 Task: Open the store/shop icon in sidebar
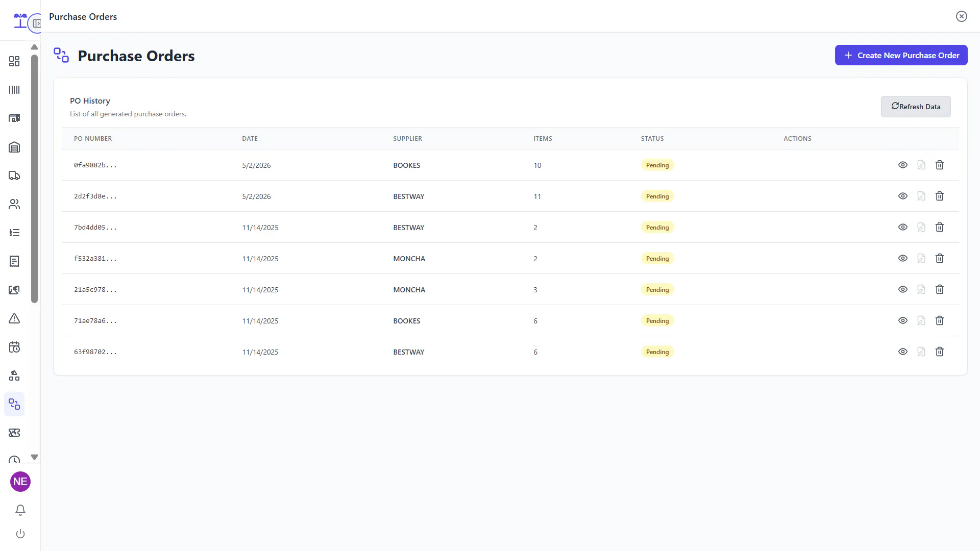pos(14,118)
